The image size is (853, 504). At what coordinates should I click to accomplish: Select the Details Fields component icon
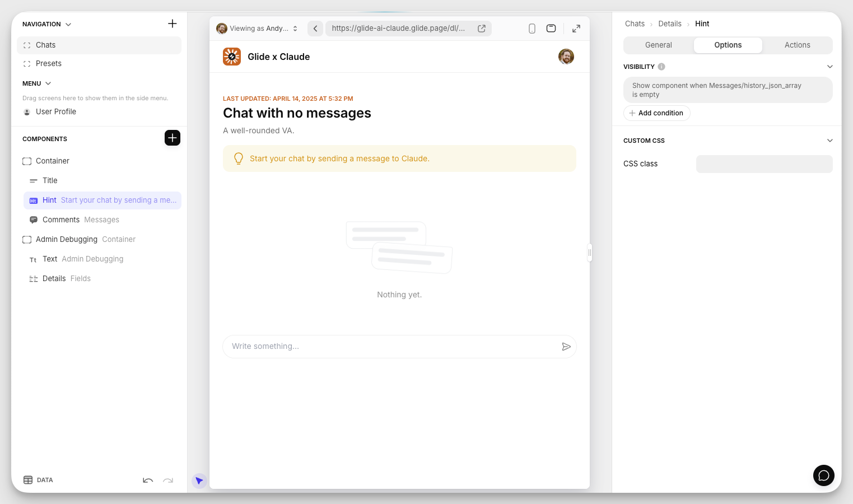point(34,279)
